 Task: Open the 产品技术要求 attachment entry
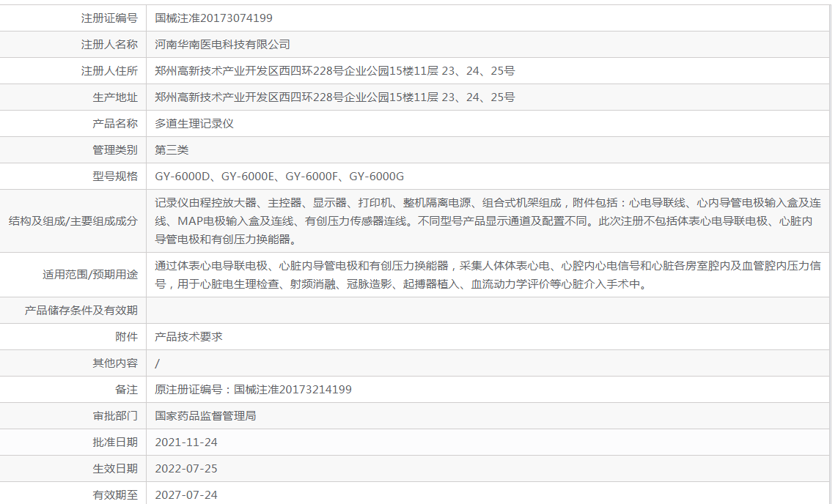pos(188,337)
